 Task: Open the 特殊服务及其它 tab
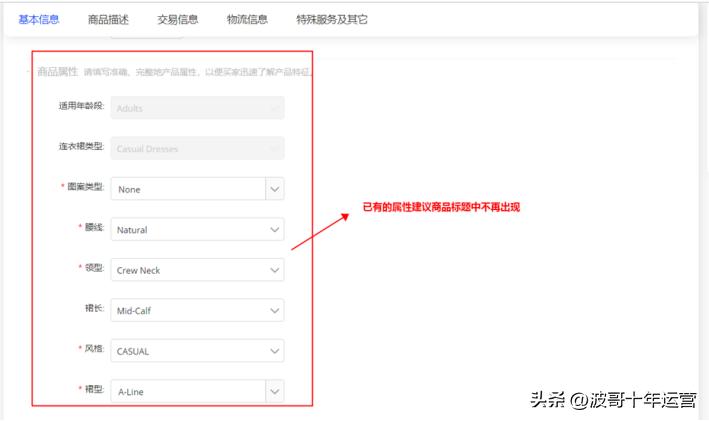[x=332, y=19]
